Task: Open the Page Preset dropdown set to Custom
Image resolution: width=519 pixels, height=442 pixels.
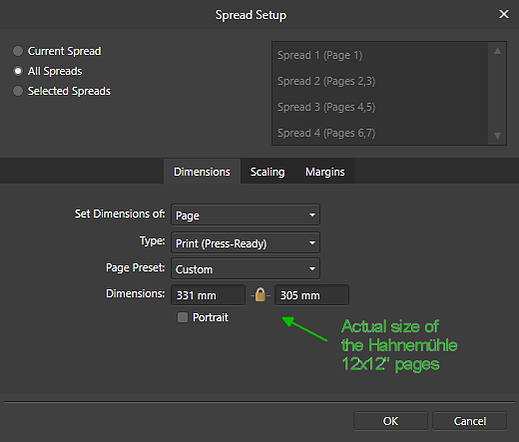Action: [245, 269]
